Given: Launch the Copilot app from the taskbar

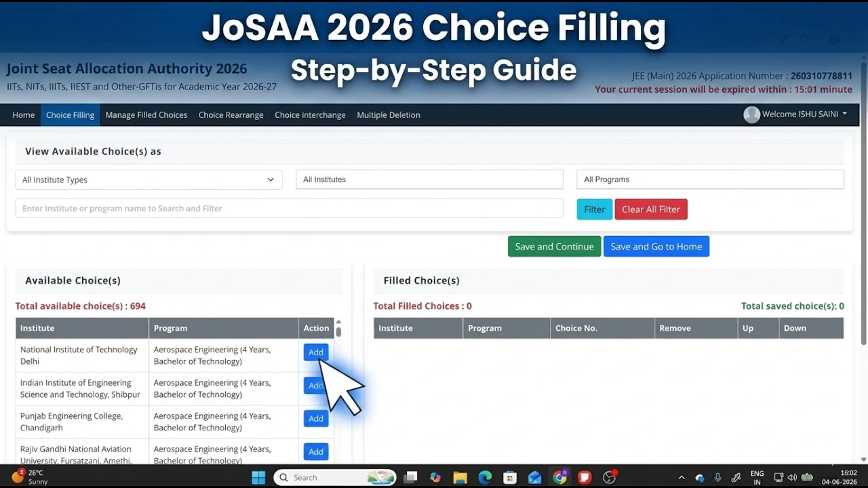Looking at the screenshot, I should [x=435, y=477].
